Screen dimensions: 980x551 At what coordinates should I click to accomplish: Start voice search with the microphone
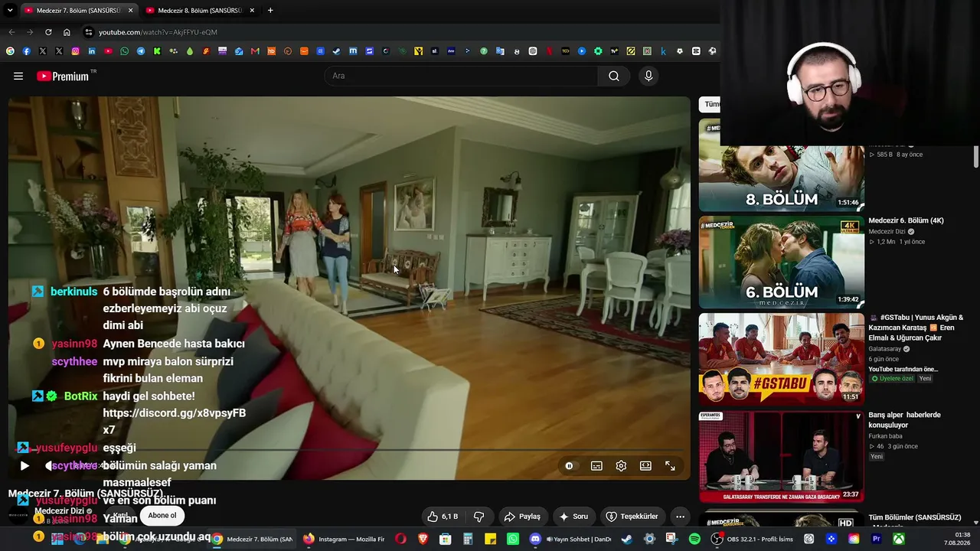click(648, 76)
